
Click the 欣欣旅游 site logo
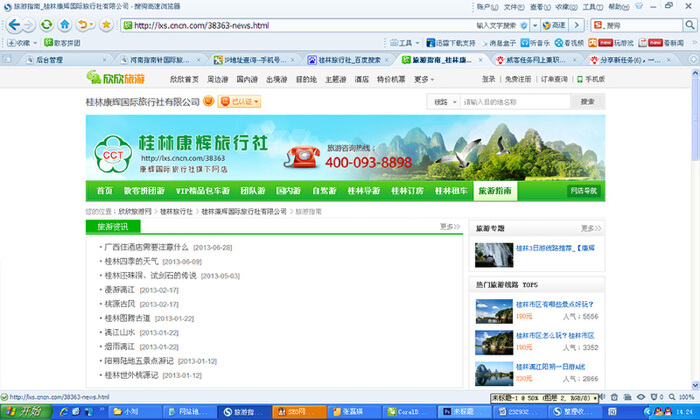[x=116, y=78]
